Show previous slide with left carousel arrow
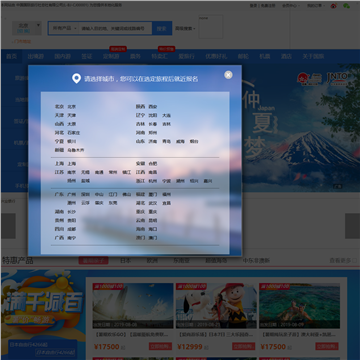360x360 pixels. (x=8, y=226)
